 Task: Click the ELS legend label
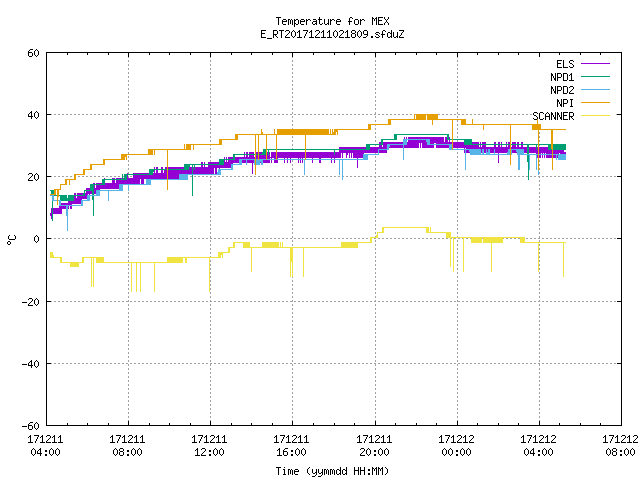click(565, 64)
